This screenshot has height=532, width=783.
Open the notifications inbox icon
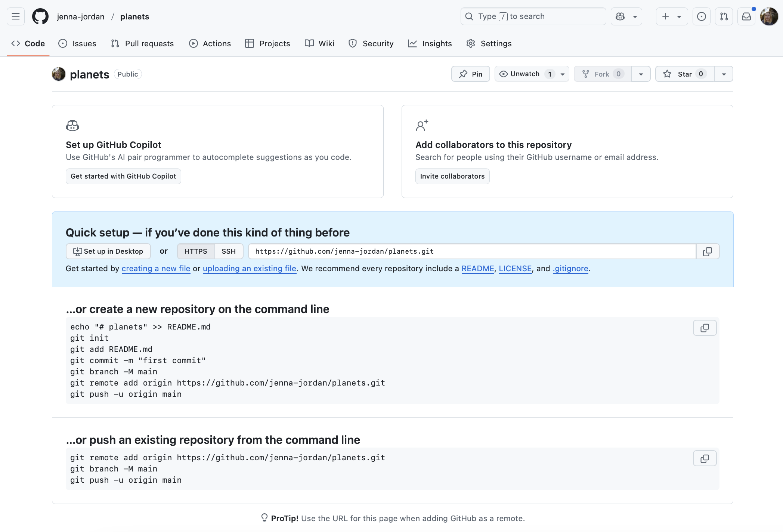(746, 16)
